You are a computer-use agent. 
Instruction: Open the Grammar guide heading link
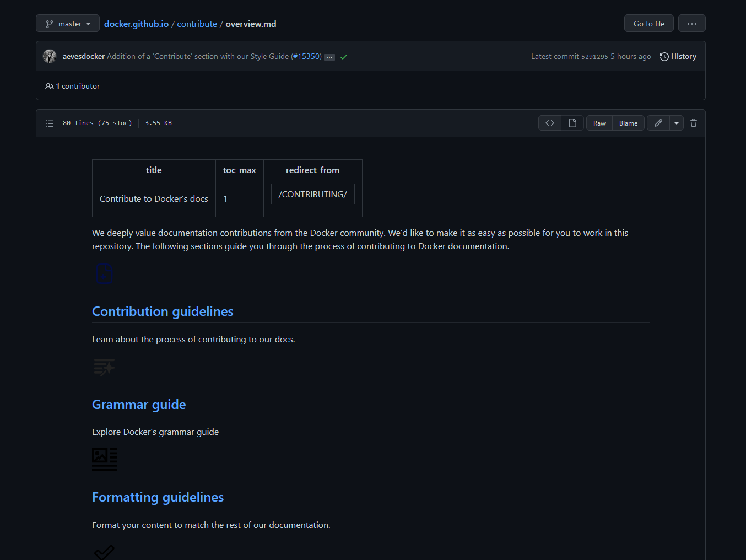139,405
